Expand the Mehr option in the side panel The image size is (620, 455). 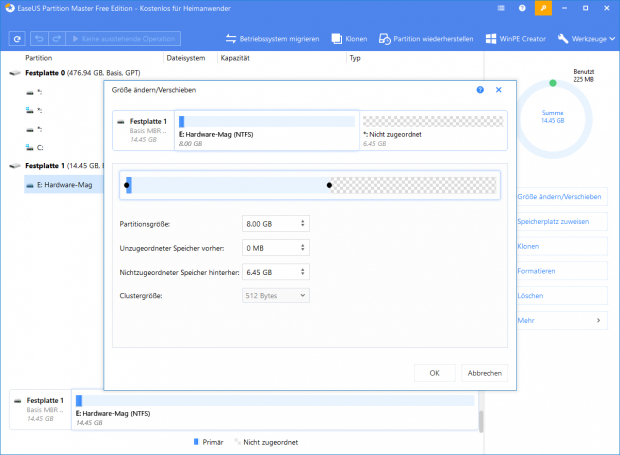(561, 320)
